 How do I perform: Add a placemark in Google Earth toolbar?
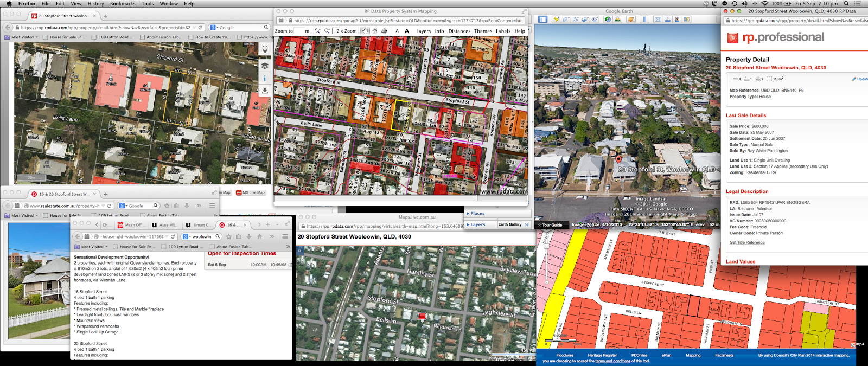coord(556,19)
